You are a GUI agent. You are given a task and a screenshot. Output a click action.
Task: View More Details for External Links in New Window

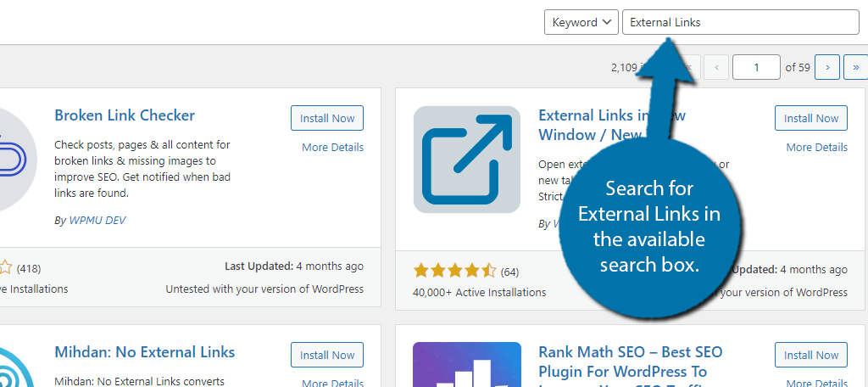816,147
